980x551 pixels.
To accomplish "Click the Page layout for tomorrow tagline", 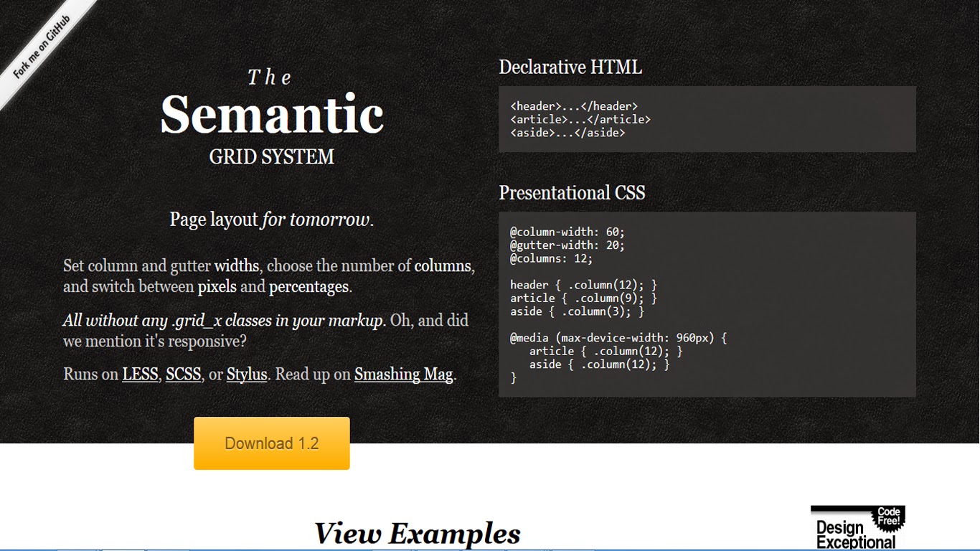I will pyautogui.click(x=272, y=220).
